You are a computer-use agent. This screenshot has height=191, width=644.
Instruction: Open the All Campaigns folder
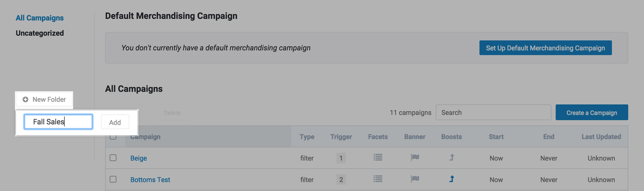point(40,18)
